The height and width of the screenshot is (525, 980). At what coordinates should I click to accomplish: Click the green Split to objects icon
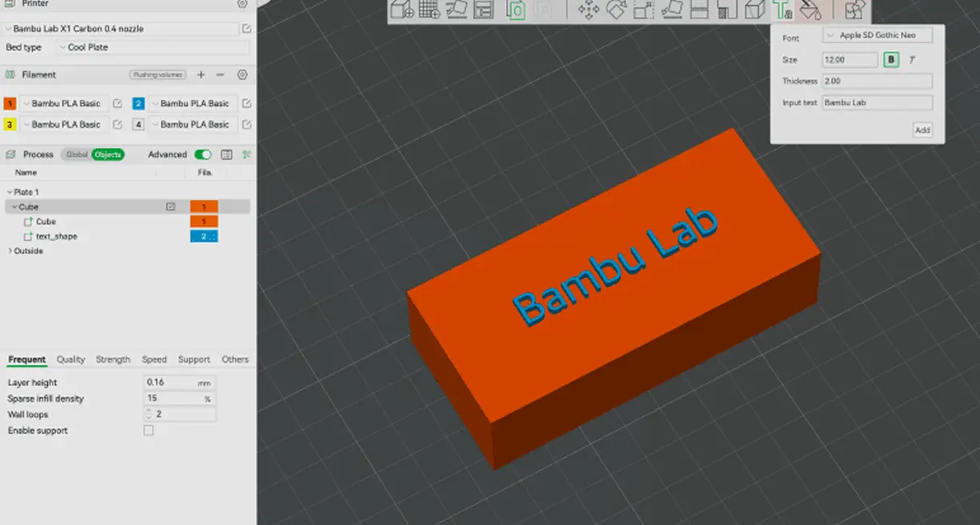point(516,10)
